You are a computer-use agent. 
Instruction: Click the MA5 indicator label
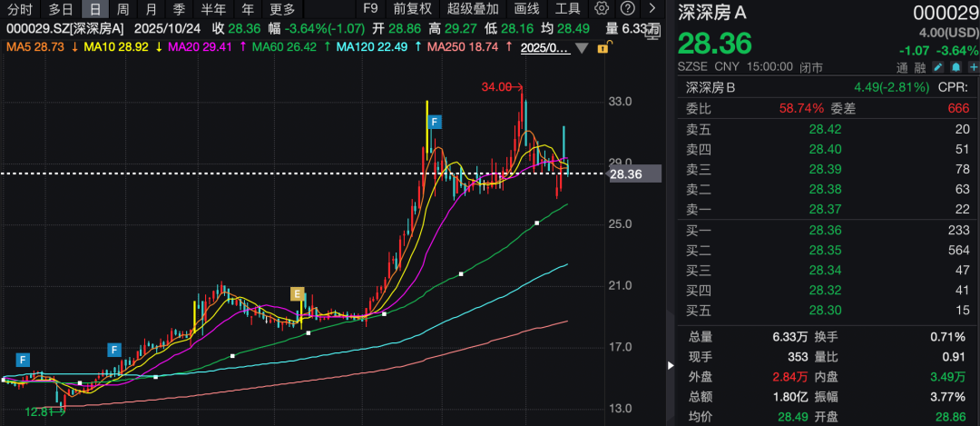coord(34,46)
